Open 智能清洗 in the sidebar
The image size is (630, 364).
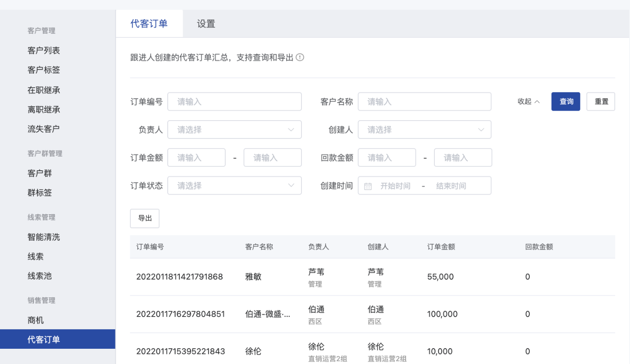pyautogui.click(x=44, y=237)
